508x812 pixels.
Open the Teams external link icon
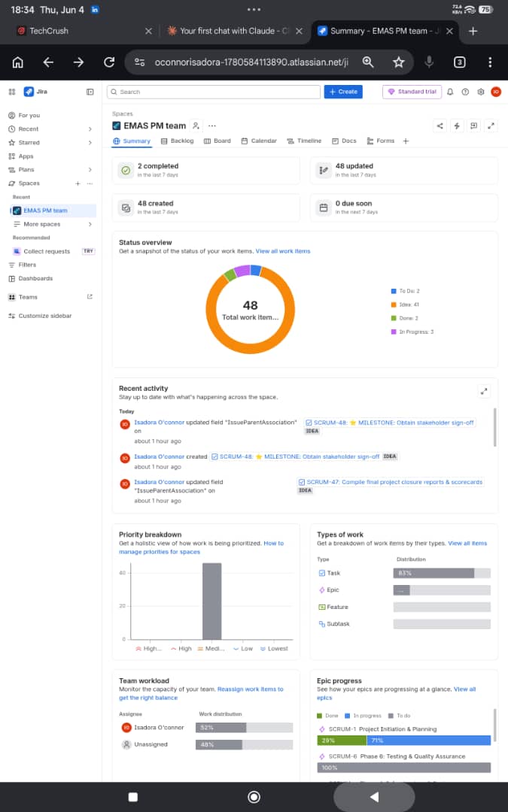[90, 297]
